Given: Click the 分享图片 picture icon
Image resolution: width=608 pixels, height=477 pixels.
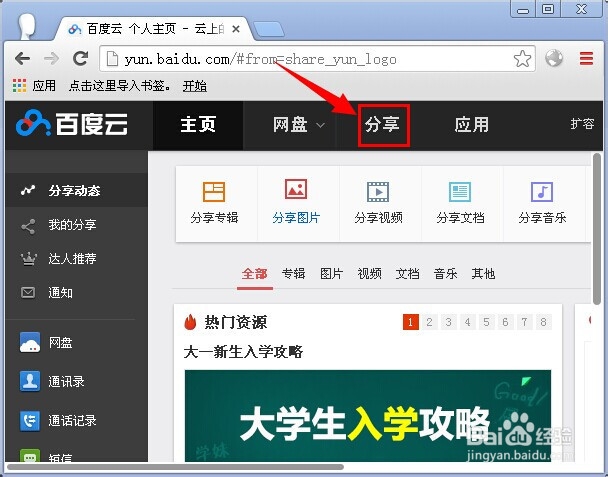Looking at the screenshot, I should tap(296, 189).
